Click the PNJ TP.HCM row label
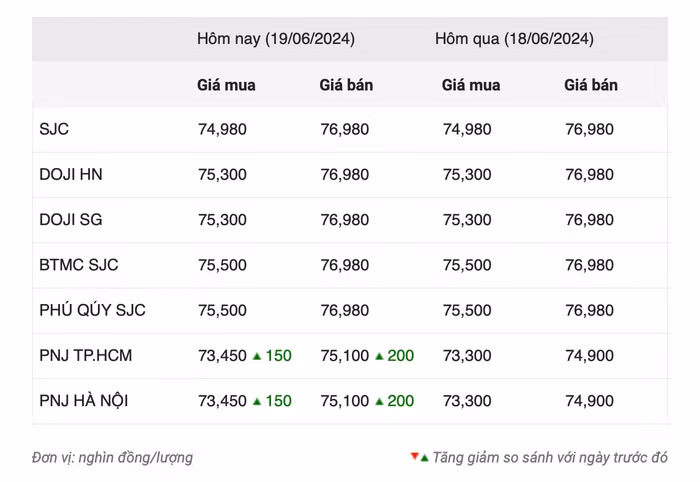700x482 pixels. click(x=86, y=355)
